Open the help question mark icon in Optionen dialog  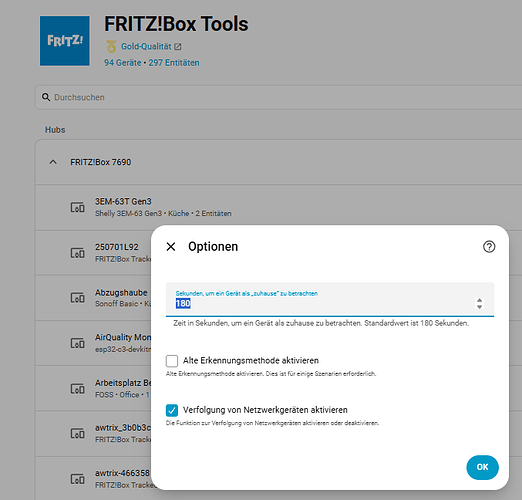(489, 247)
